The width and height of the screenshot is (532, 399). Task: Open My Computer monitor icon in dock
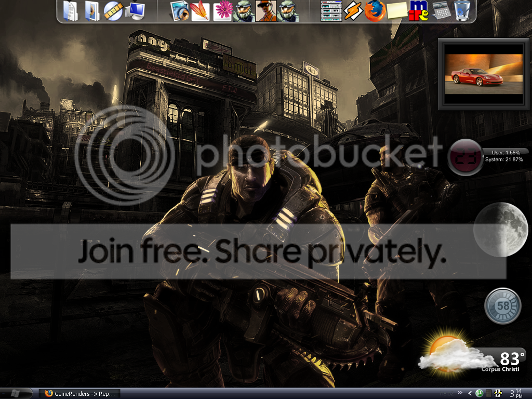[x=135, y=11]
